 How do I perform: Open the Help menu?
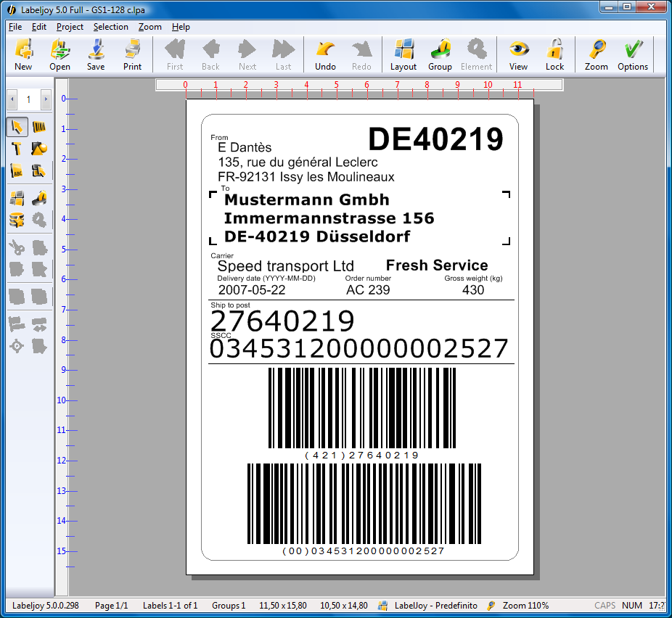click(181, 27)
